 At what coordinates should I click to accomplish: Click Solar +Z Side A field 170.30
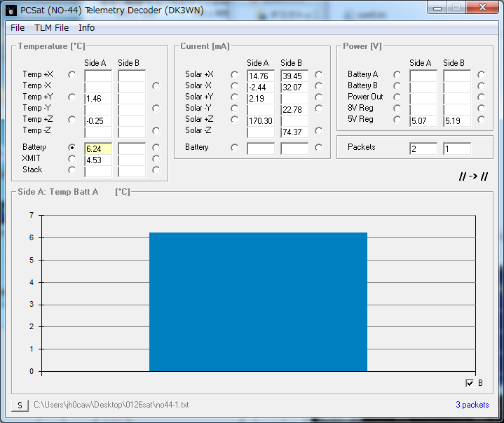point(261,120)
